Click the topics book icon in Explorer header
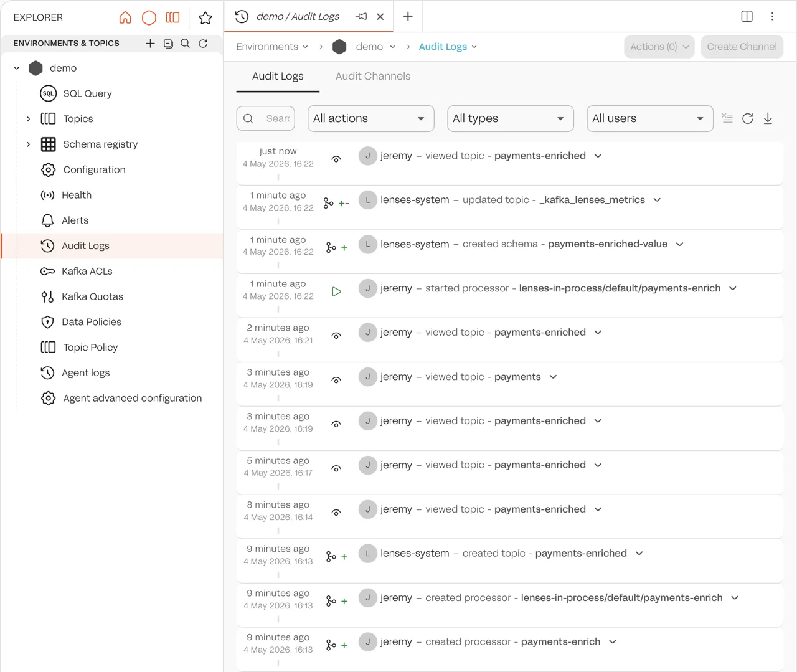Screen dimensions: 797x672 (172, 17)
